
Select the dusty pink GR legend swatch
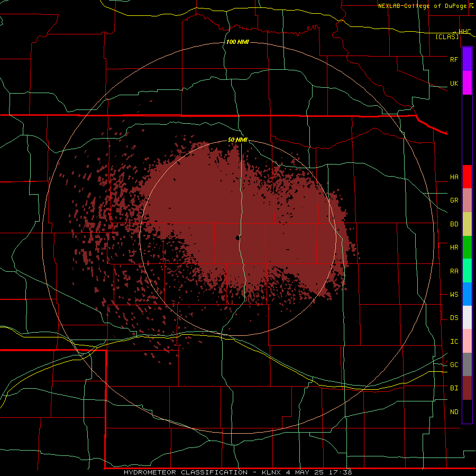(x=467, y=200)
